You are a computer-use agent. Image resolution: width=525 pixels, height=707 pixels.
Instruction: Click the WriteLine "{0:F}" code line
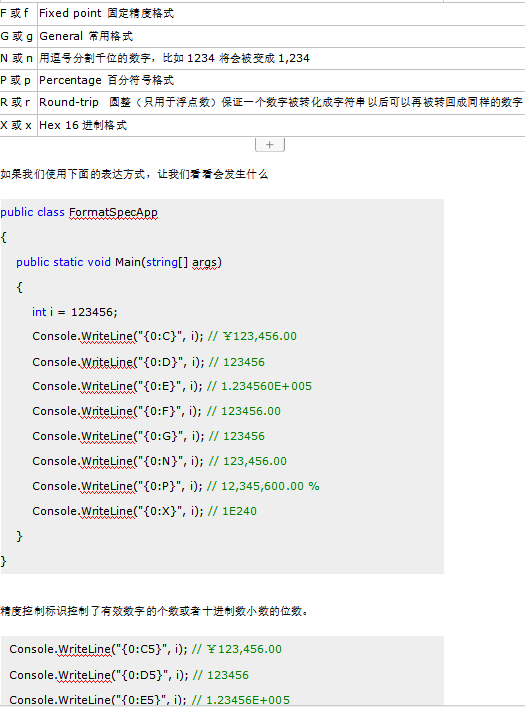157,412
